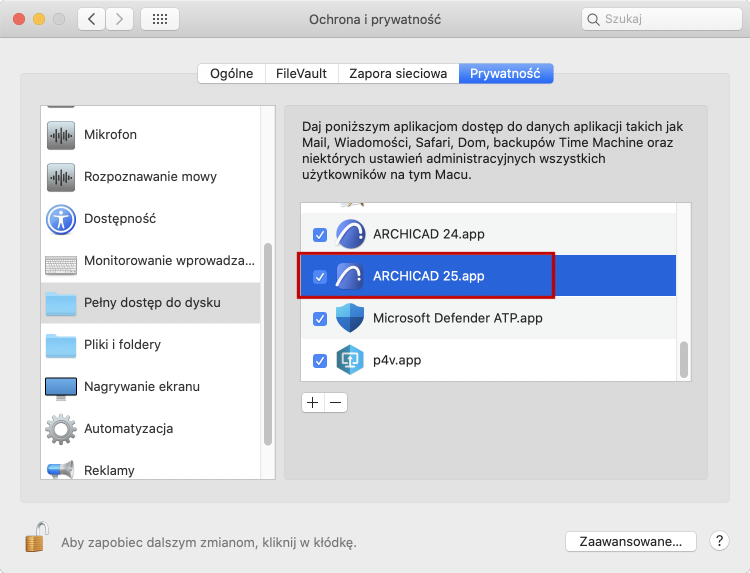The width and height of the screenshot is (750, 573).
Task: Add an app with the plus button
Action: [x=312, y=403]
